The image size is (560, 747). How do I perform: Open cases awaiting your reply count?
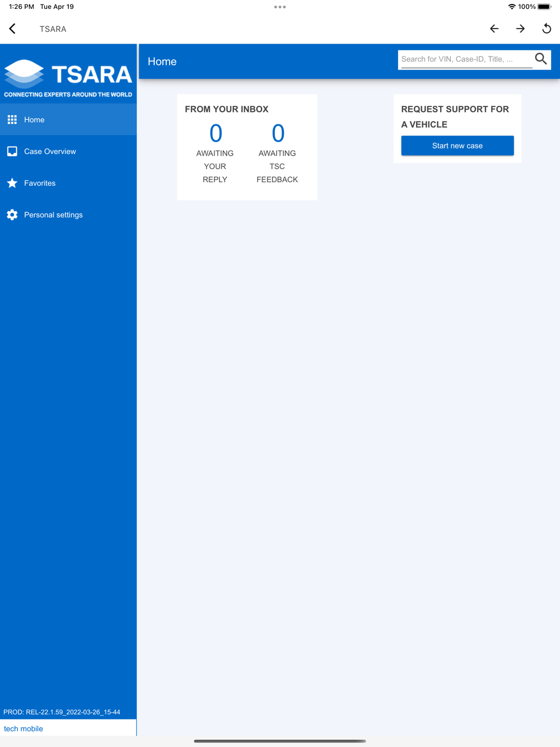coord(216,133)
